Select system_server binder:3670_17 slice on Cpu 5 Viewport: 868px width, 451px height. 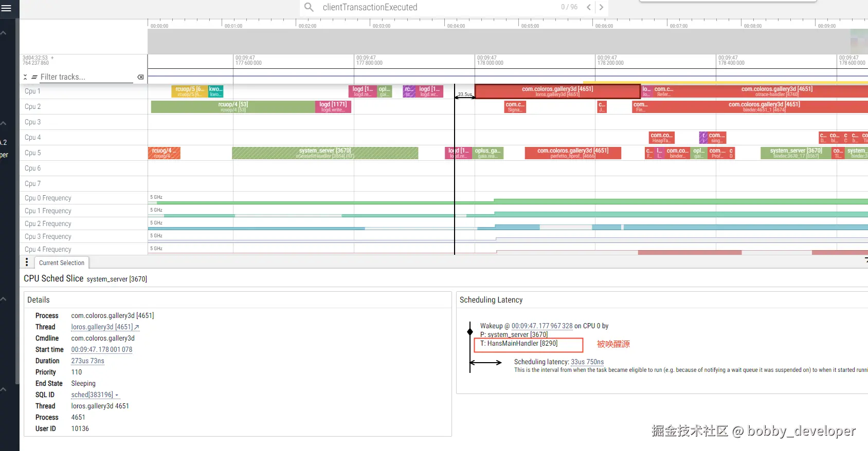coord(796,153)
